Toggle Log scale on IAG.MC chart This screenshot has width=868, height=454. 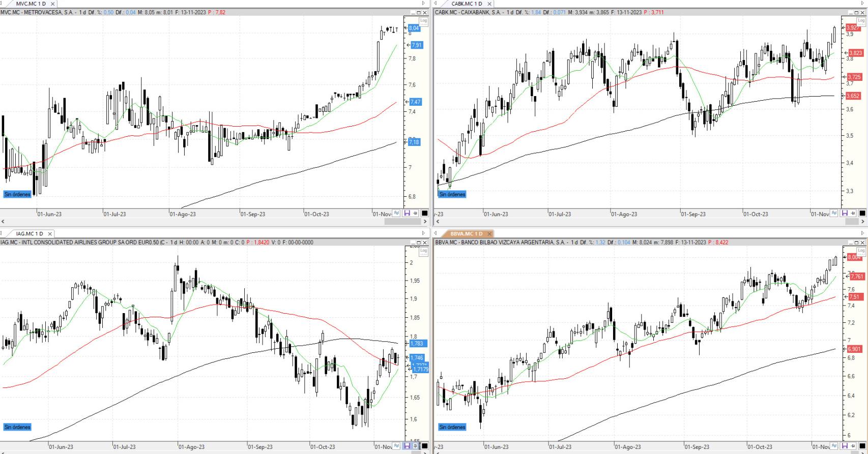(x=423, y=251)
